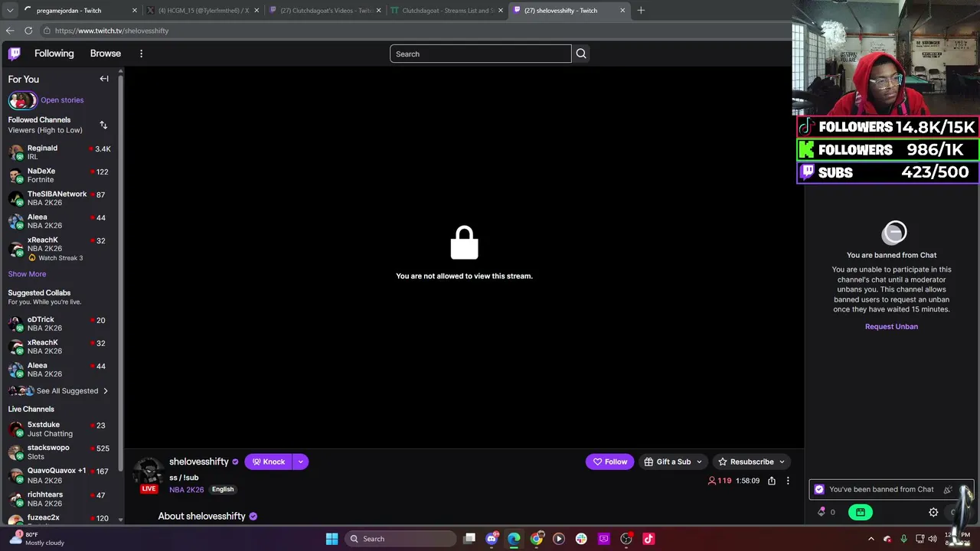This screenshot has height=551, width=980.
Task: Open NaDeXe's Fortnite channel
Action: (60, 175)
